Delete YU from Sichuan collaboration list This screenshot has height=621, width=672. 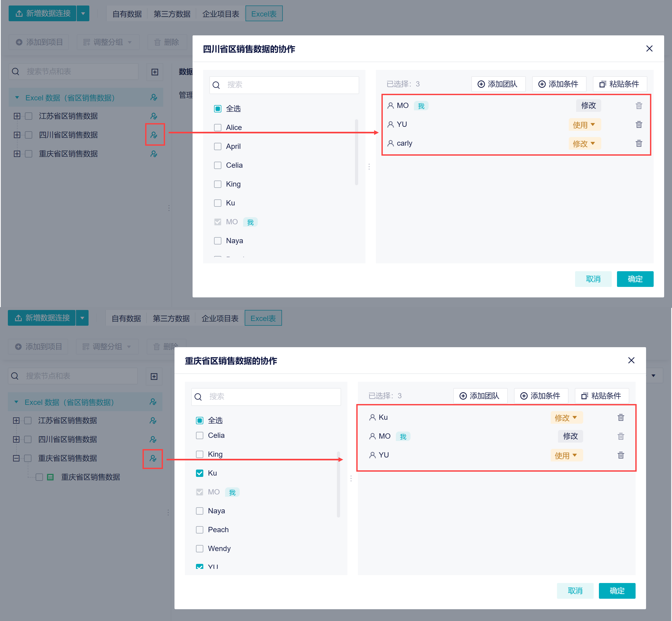(x=638, y=125)
